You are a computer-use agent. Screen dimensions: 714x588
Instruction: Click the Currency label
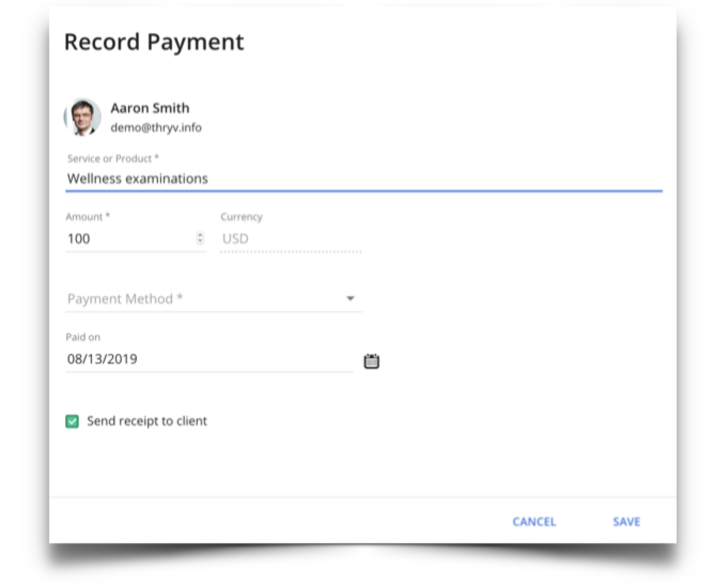coord(242,217)
